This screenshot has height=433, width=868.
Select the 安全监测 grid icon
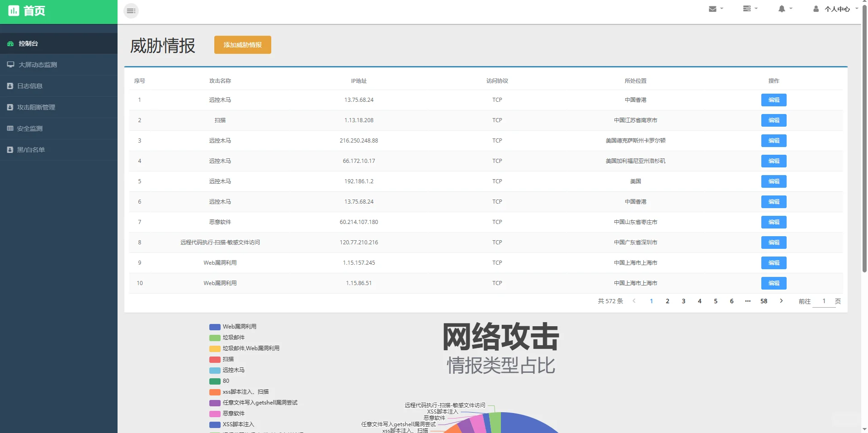tap(9, 128)
